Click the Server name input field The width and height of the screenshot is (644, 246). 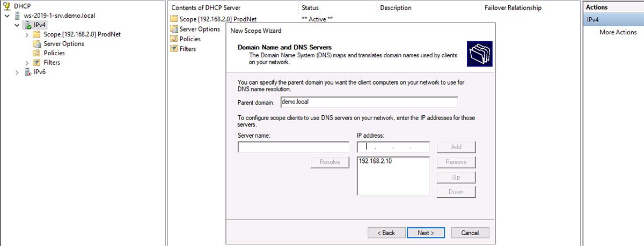(x=293, y=147)
